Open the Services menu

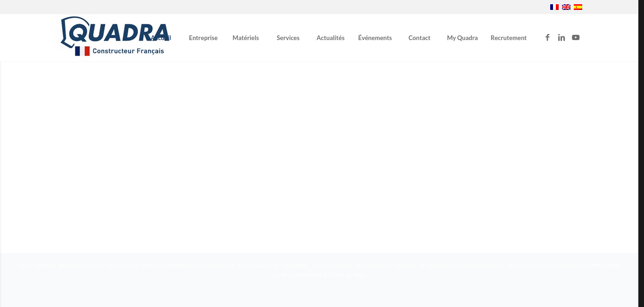tap(288, 38)
